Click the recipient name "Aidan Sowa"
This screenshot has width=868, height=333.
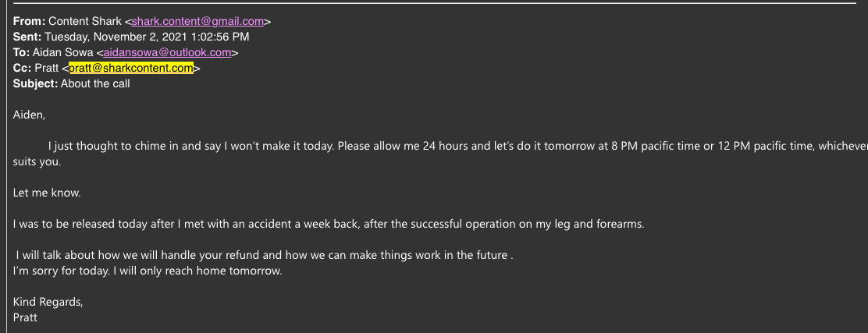coord(62,52)
